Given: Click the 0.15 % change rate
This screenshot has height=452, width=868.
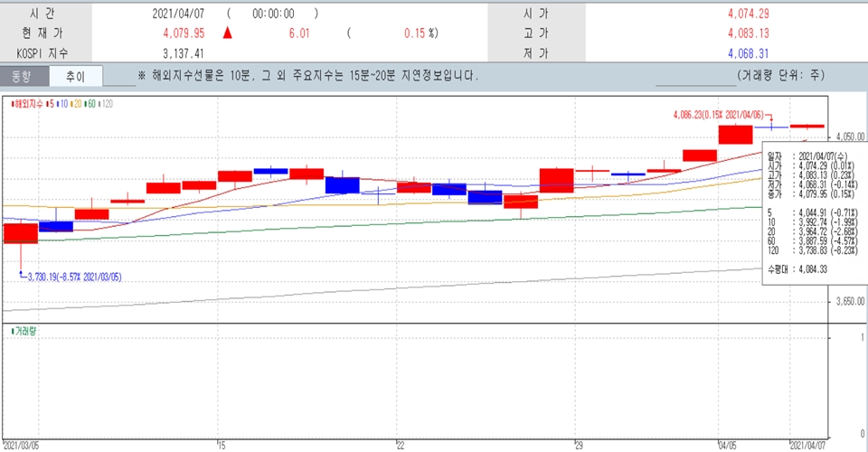Looking at the screenshot, I should [x=420, y=33].
